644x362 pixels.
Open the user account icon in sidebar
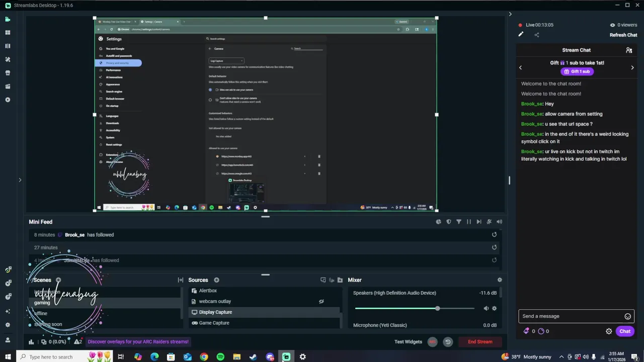coord(8,340)
